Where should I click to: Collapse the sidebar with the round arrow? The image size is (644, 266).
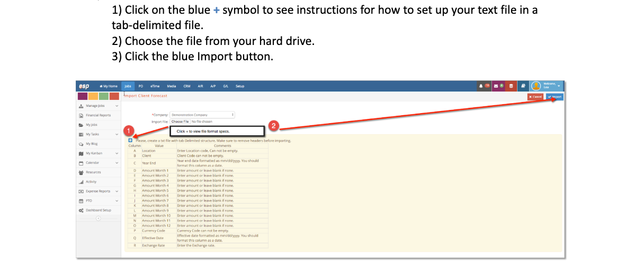(x=98, y=219)
